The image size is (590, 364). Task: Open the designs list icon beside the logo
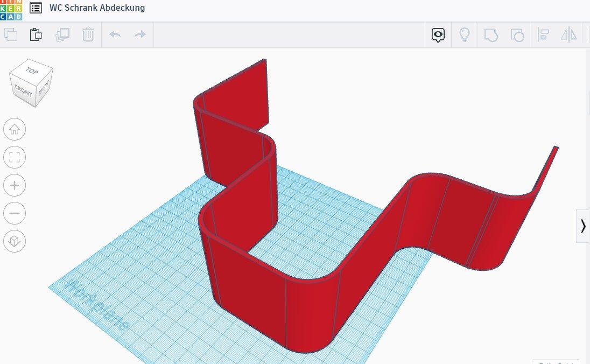tap(36, 8)
